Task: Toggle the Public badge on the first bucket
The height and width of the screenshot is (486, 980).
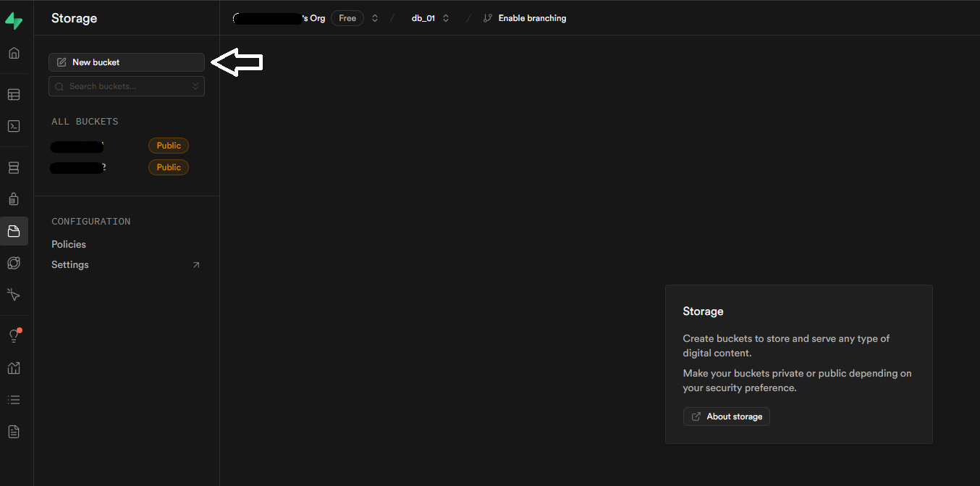Action: tap(168, 145)
